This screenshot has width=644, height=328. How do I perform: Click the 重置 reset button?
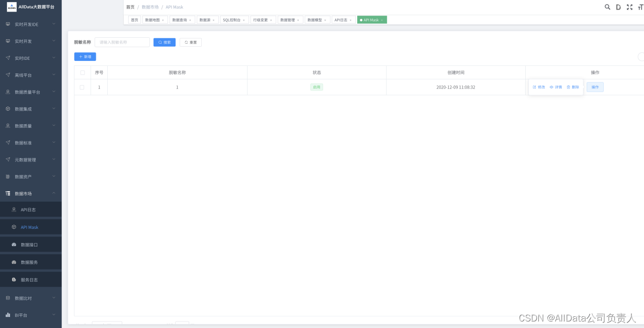pyautogui.click(x=191, y=42)
